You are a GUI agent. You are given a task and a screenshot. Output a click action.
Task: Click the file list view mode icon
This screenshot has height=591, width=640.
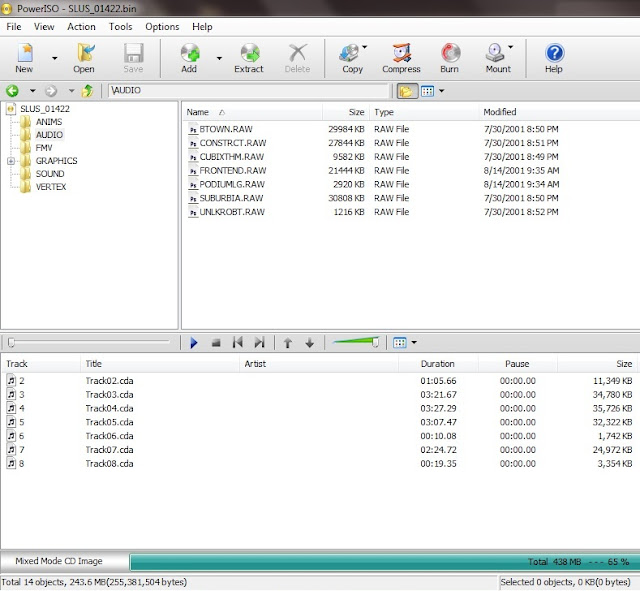[x=427, y=91]
